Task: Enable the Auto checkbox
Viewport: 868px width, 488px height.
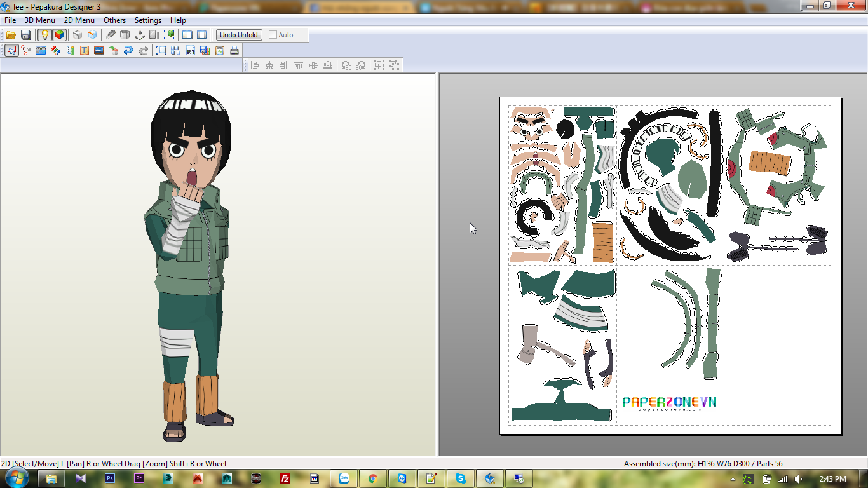Action: (x=273, y=35)
